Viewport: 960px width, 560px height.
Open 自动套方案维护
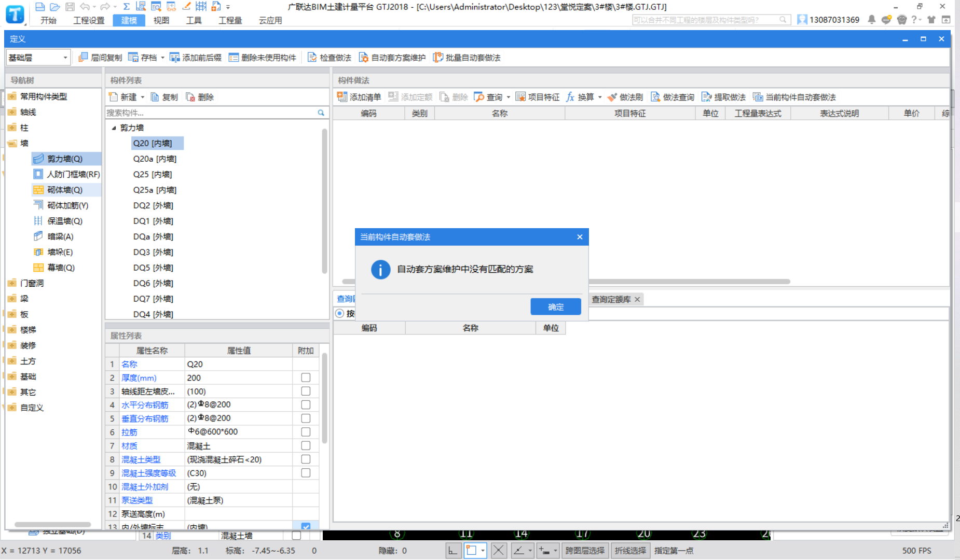pyautogui.click(x=392, y=58)
